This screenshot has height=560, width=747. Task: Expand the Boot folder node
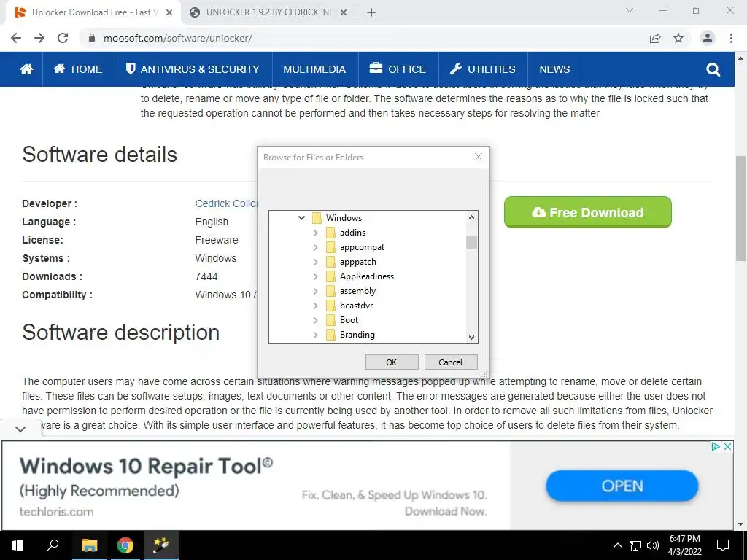(315, 321)
